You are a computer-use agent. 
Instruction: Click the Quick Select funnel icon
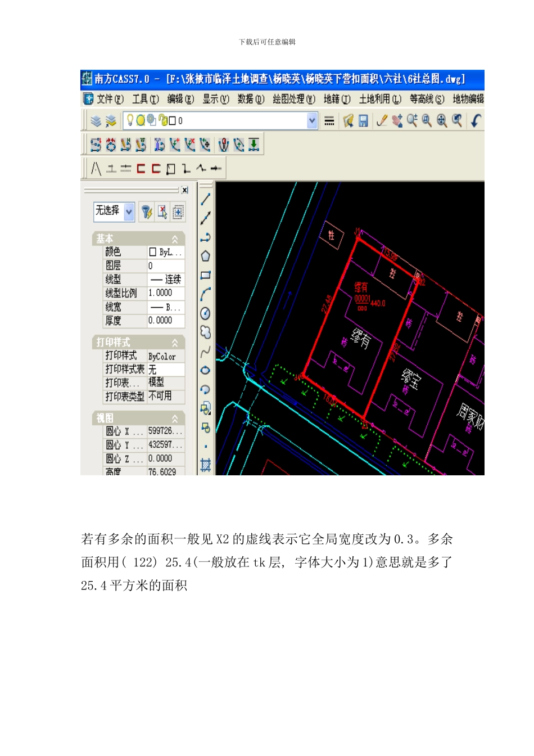[x=147, y=211]
